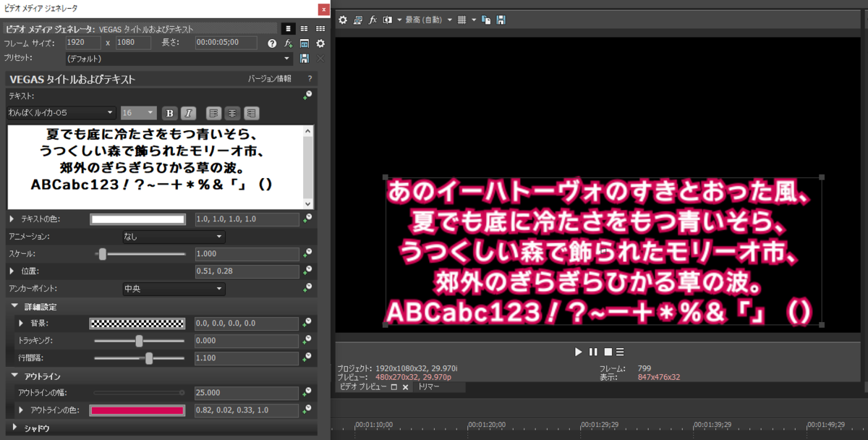
Task: Play the video preview
Action: [578, 352]
